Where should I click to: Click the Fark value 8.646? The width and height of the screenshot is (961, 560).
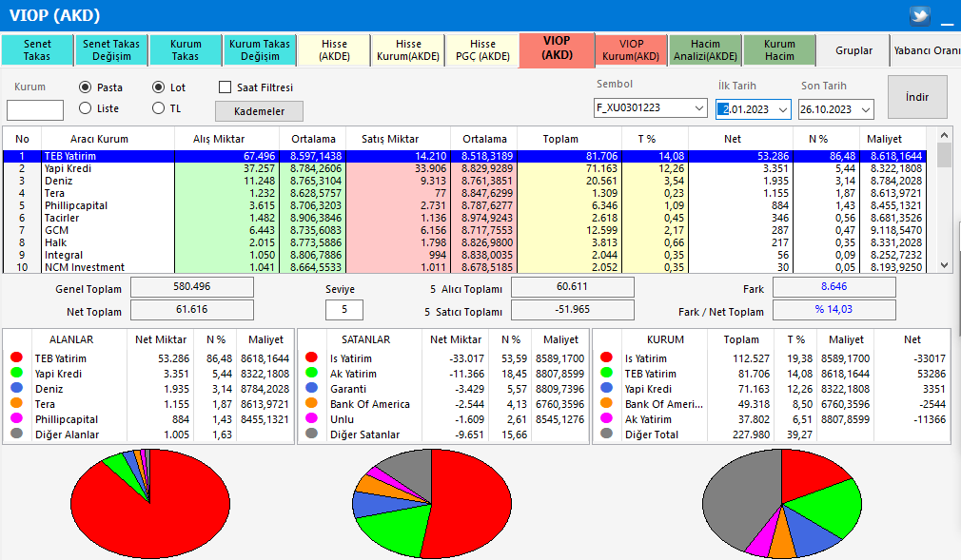tap(834, 287)
